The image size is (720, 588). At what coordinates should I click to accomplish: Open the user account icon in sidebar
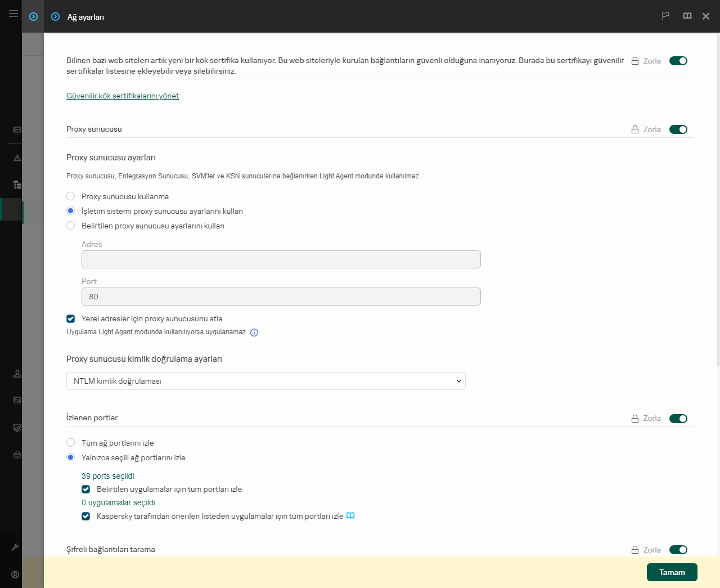[15, 574]
